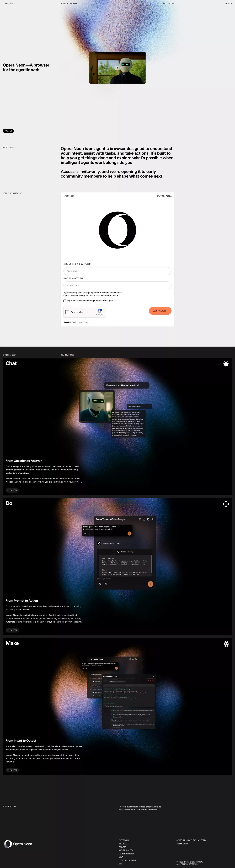
Task: Open the Privacy footer link
Action: pyautogui.click(x=122, y=847)
